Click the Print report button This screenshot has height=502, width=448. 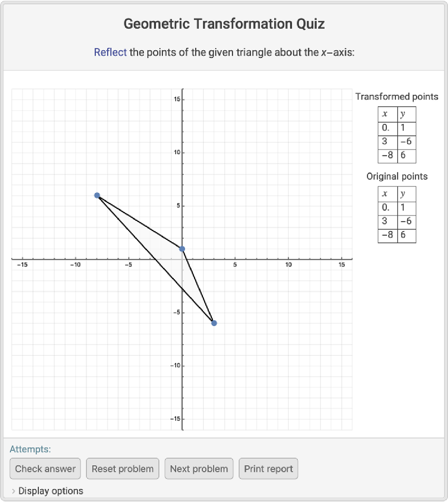[x=268, y=469]
